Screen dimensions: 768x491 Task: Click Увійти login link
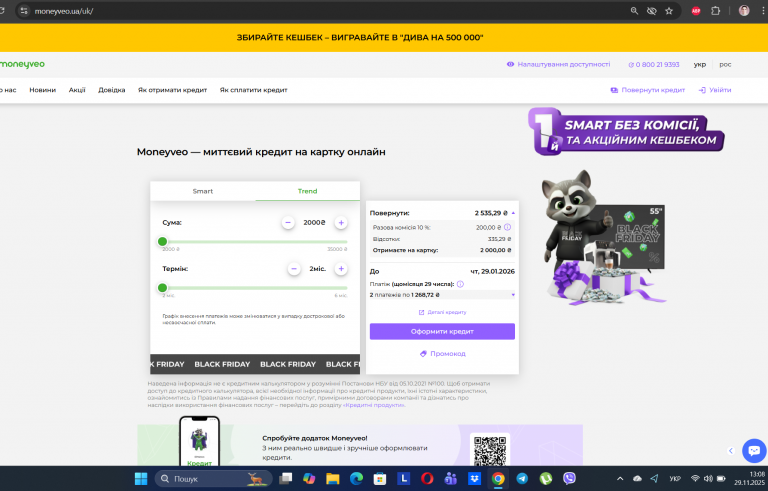[715, 90]
